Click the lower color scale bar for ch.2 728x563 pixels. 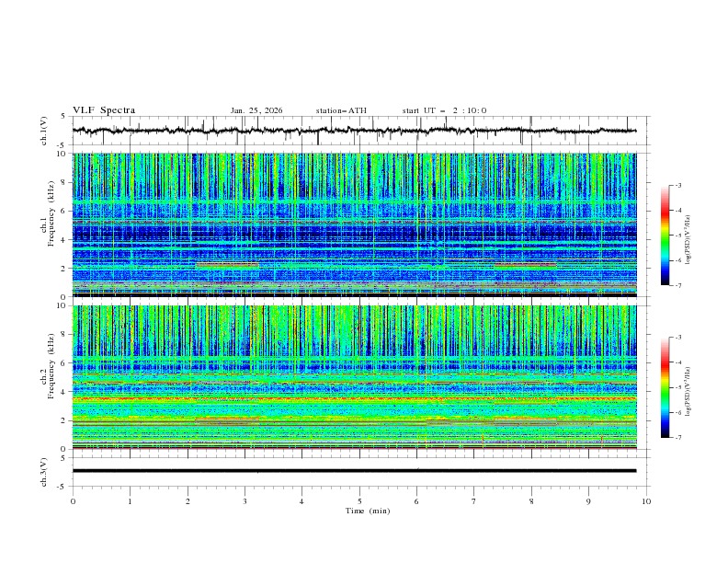pos(665,387)
